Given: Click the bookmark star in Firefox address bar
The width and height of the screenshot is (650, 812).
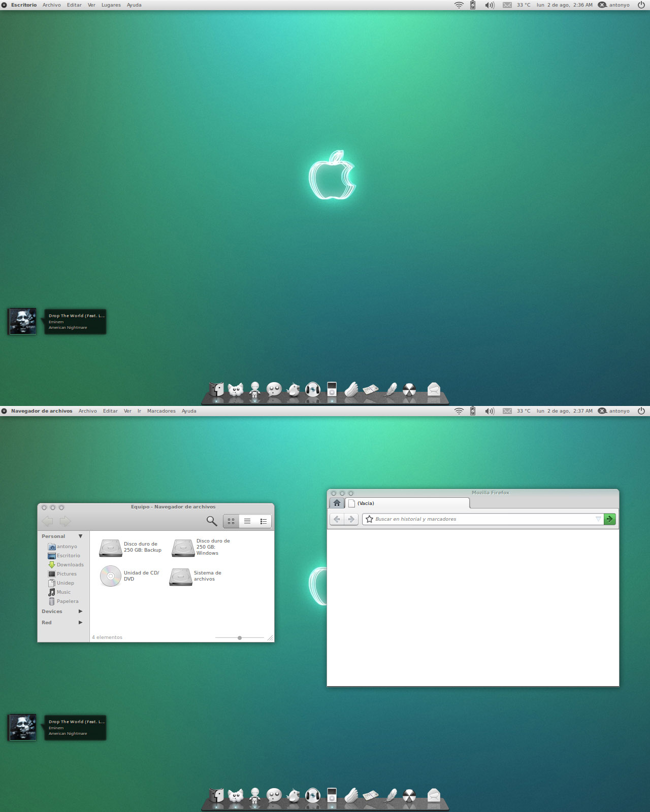Looking at the screenshot, I should 370,519.
